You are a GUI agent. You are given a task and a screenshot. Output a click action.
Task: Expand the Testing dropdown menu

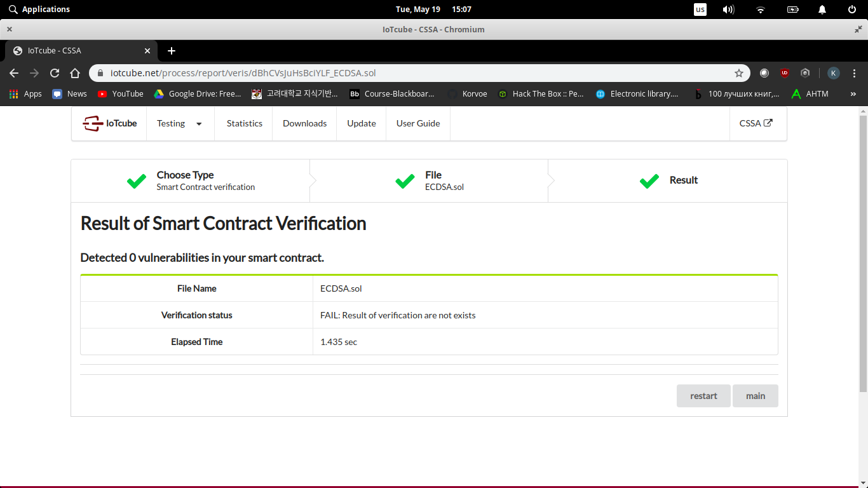180,123
